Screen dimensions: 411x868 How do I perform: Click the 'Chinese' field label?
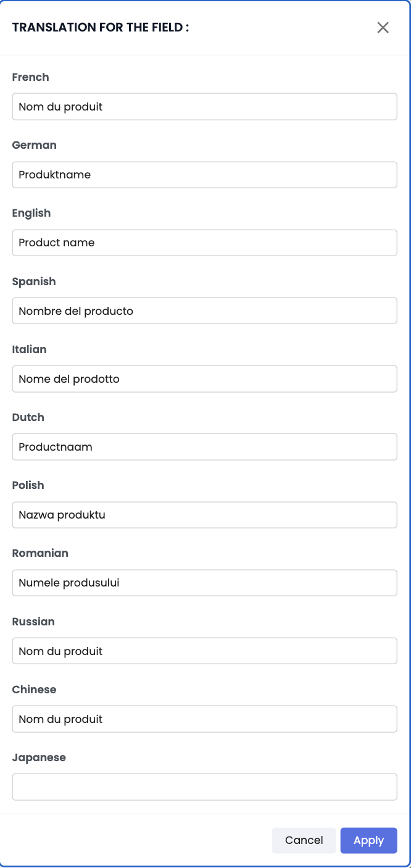pyautogui.click(x=34, y=690)
